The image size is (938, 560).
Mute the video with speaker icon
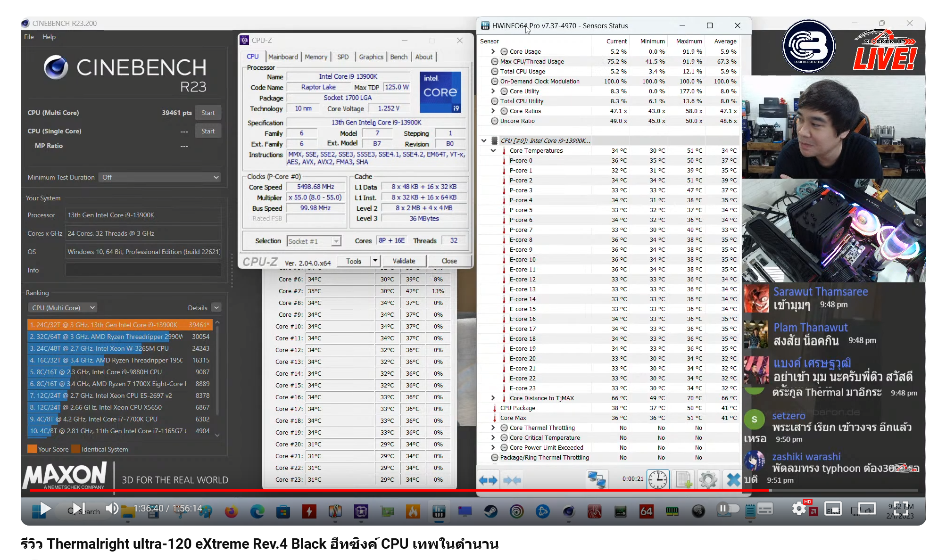click(x=112, y=509)
